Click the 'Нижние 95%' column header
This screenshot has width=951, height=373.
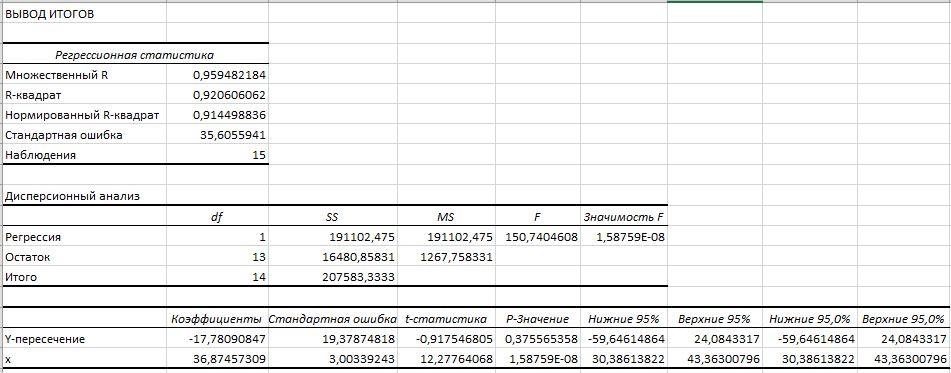click(624, 318)
